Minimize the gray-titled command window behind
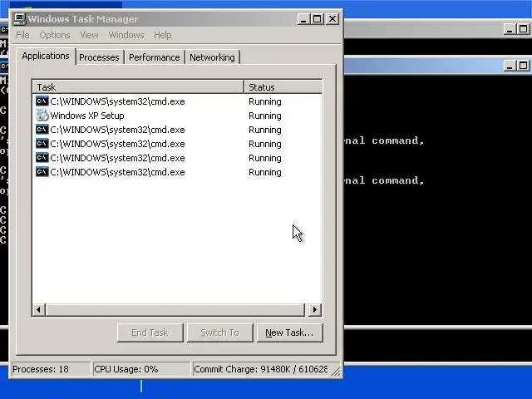Image resolution: width=532 pixels, height=399 pixels. [510, 29]
